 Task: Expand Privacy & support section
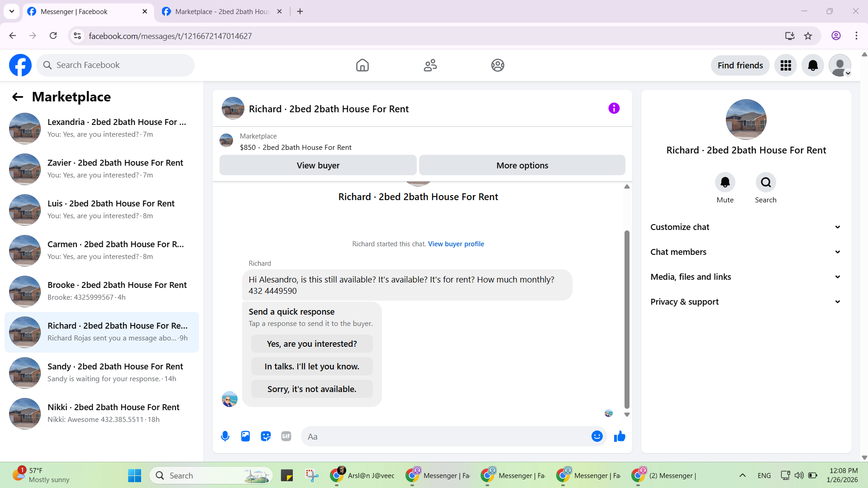[746, 302]
